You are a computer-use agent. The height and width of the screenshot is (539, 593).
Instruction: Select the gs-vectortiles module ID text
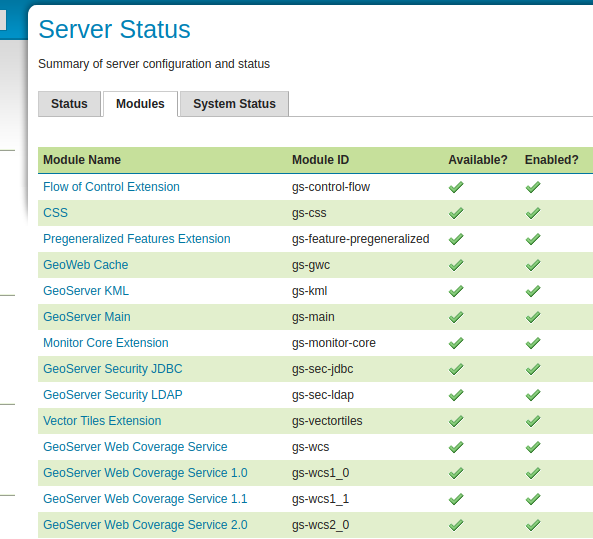pyautogui.click(x=327, y=421)
